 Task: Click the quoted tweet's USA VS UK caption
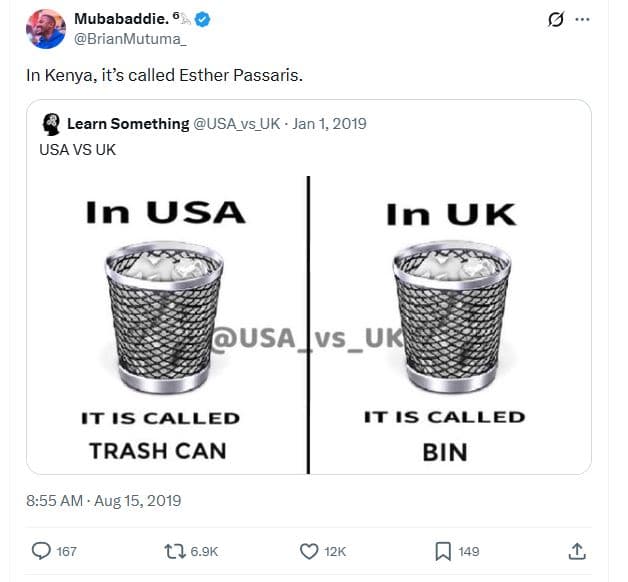click(76, 147)
